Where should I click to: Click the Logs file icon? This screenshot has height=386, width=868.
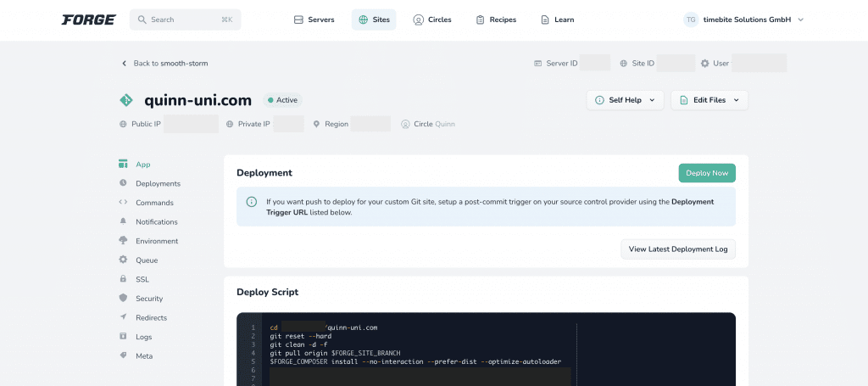point(123,336)
